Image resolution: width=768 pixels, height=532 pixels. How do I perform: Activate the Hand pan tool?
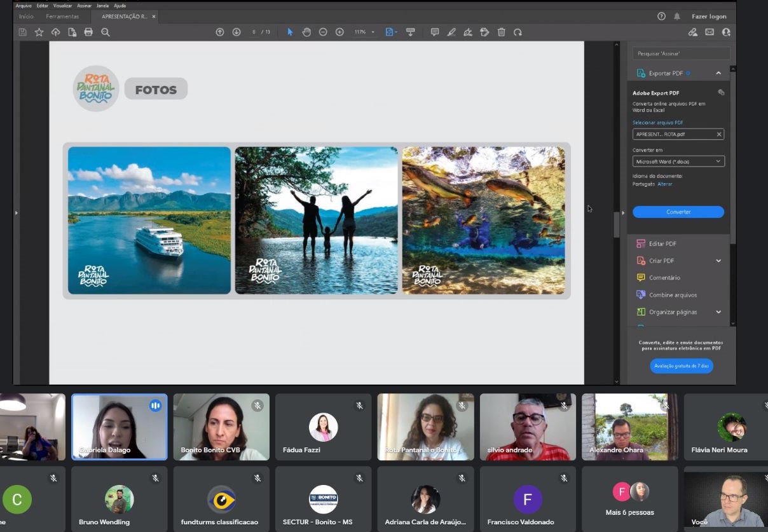point(306,32)
